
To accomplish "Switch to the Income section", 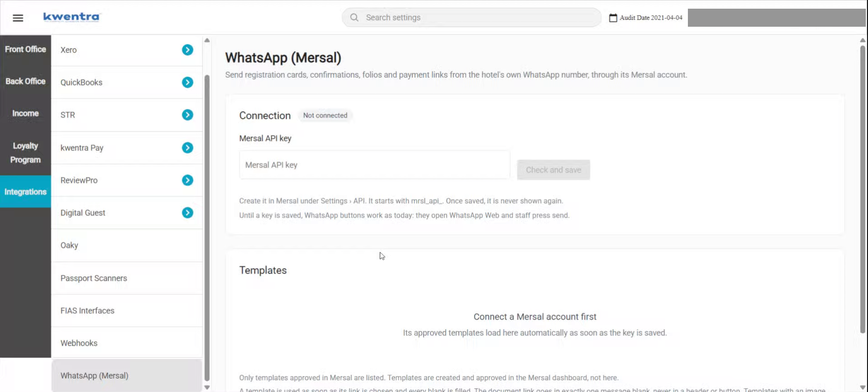I will coord(25,113).
